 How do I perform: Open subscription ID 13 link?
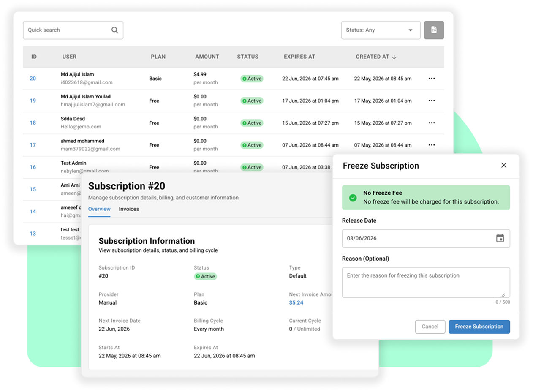coord(33,234)
